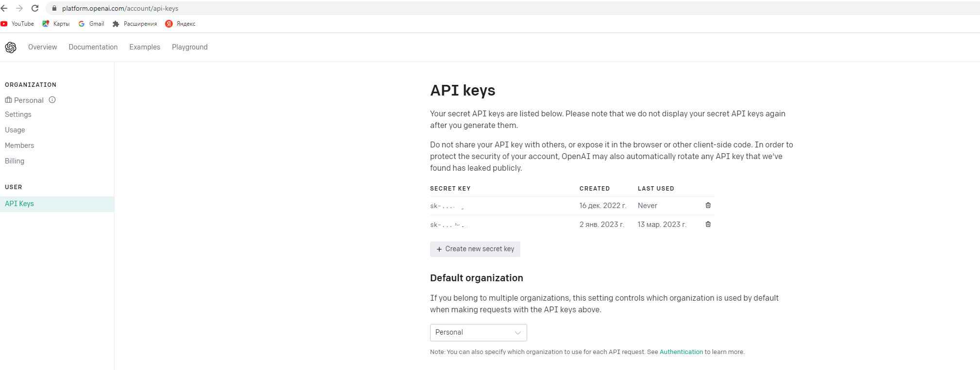Open the Яндекс bookmark
Screen dimensions: 980x370
tap(180, 24)
